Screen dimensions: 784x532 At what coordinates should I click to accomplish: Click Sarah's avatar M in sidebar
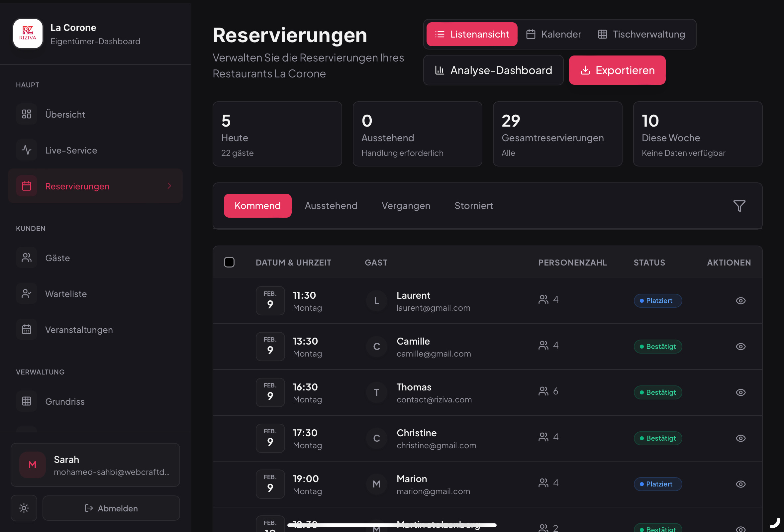point(32,465)
